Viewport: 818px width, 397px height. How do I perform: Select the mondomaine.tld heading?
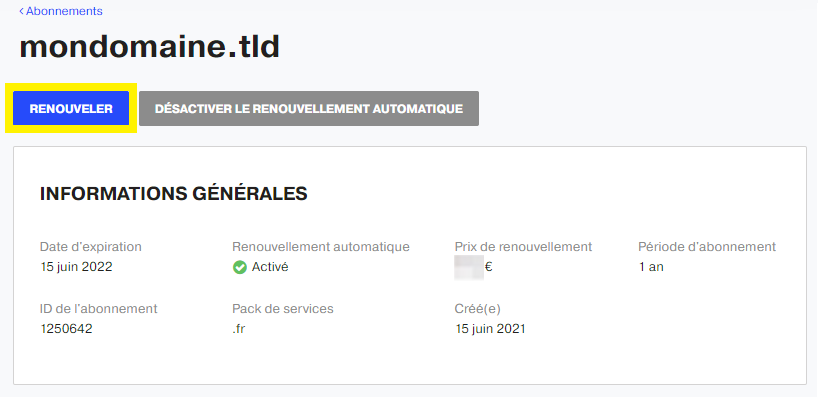tap(150, 46)
